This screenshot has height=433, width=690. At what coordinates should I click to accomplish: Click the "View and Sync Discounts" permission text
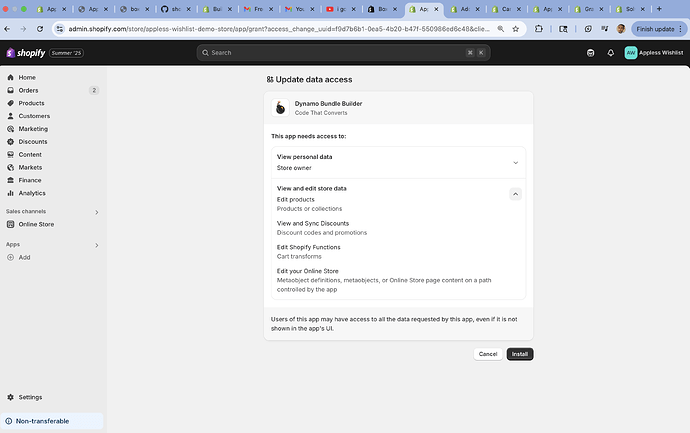(313, 224)
